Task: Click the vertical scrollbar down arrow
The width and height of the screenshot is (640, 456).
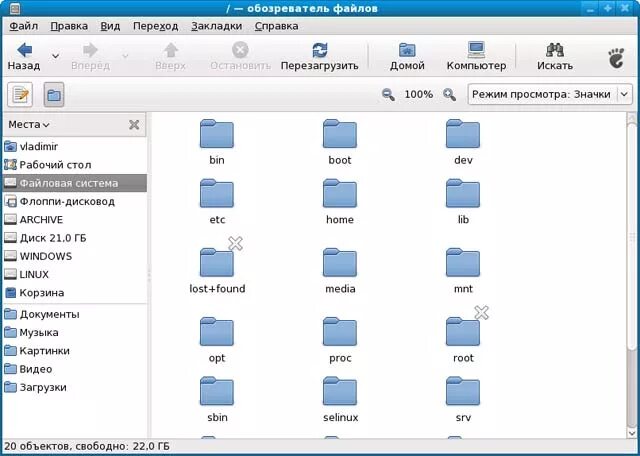Action: 632,432
